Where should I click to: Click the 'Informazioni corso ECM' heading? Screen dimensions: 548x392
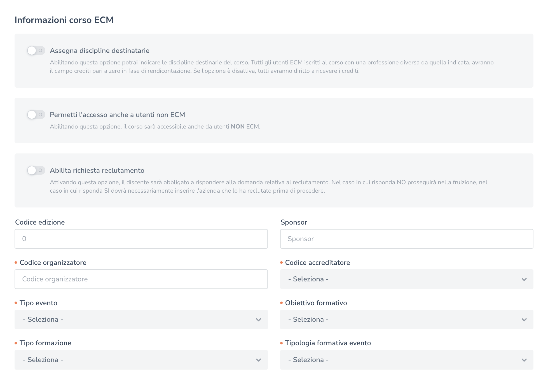[64, 20]
